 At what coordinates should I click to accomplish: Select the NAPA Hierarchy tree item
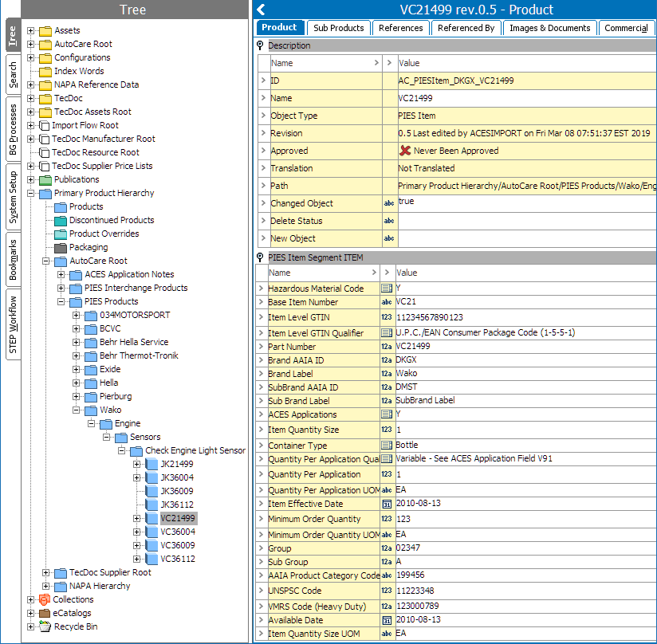(x=99, y=586)
